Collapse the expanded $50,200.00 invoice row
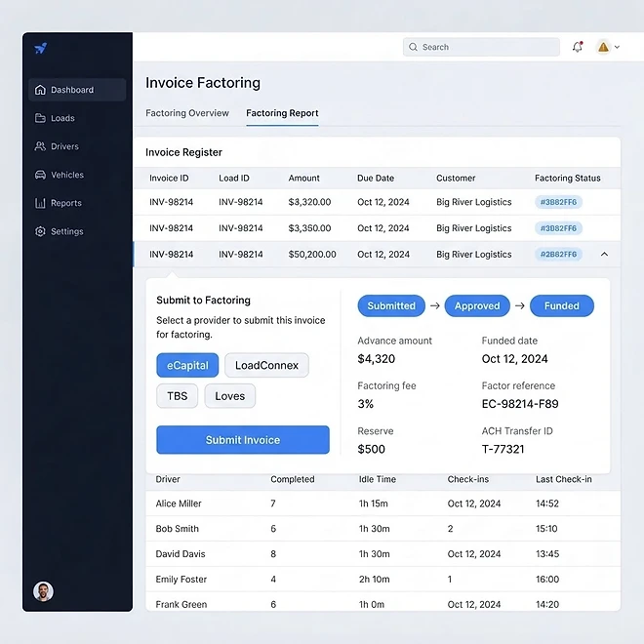The image size is (644, 644). coord(604,255)
